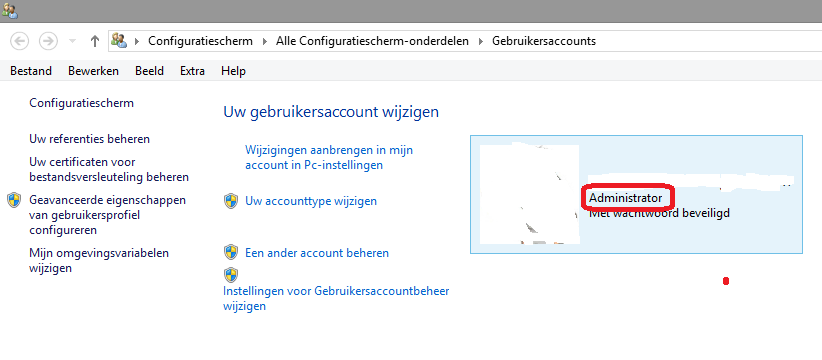This screenshot has height=360, width=822.
Task: Open the recent locations dropdown arrow
Action: click(72, 41)
